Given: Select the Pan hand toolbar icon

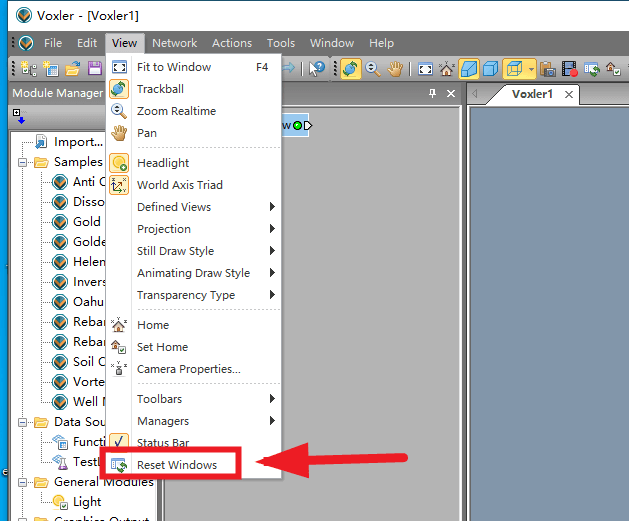Looking at the screenshot, I should pos(395,69).
